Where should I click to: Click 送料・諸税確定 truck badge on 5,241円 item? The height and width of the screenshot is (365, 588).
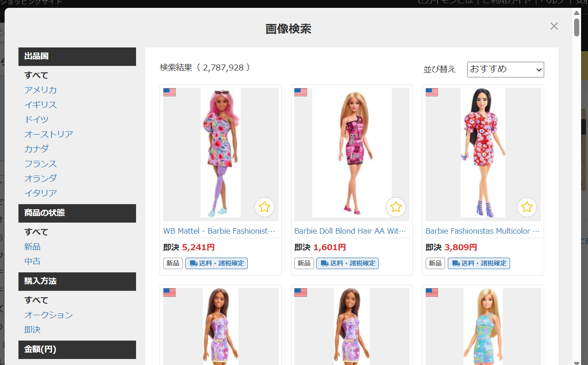point(216,263)
